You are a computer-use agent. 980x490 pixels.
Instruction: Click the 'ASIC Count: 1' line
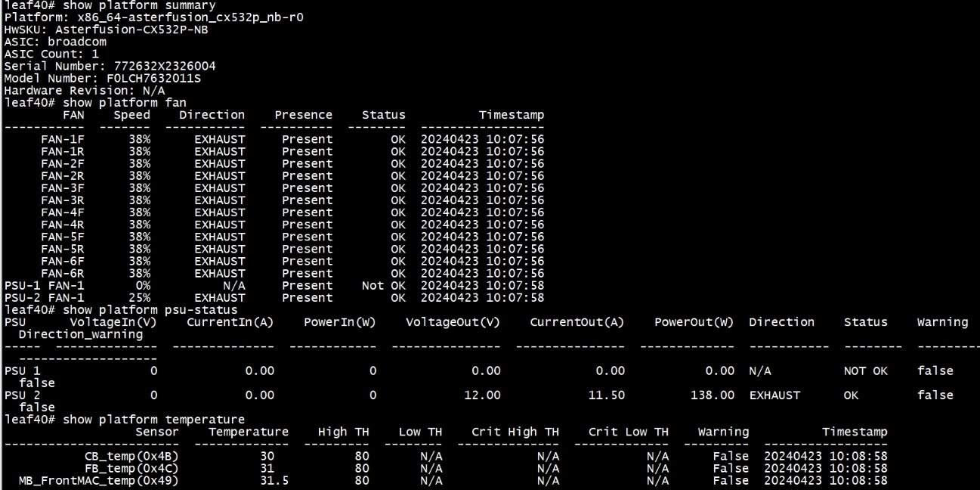(x=51, y=54)
